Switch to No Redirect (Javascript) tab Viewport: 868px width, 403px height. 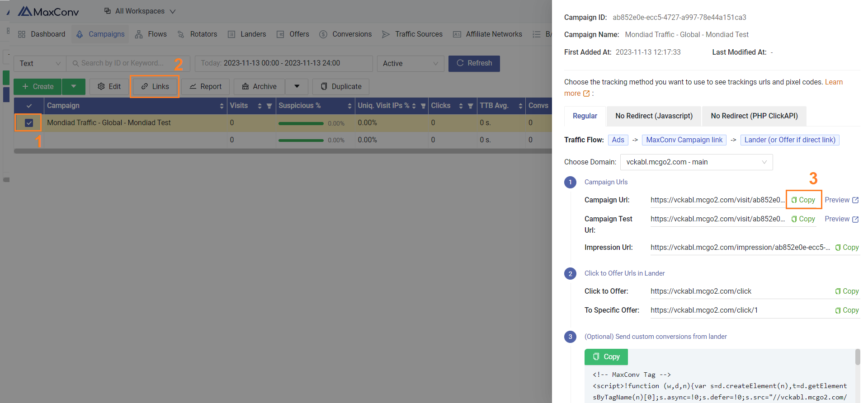coord(654,116)
